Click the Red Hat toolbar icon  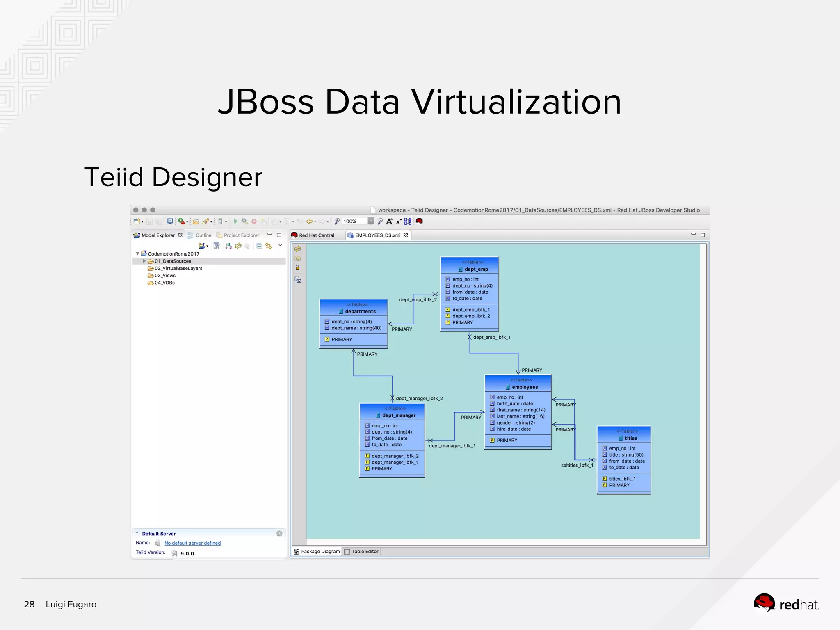click(x=419, y=221)
